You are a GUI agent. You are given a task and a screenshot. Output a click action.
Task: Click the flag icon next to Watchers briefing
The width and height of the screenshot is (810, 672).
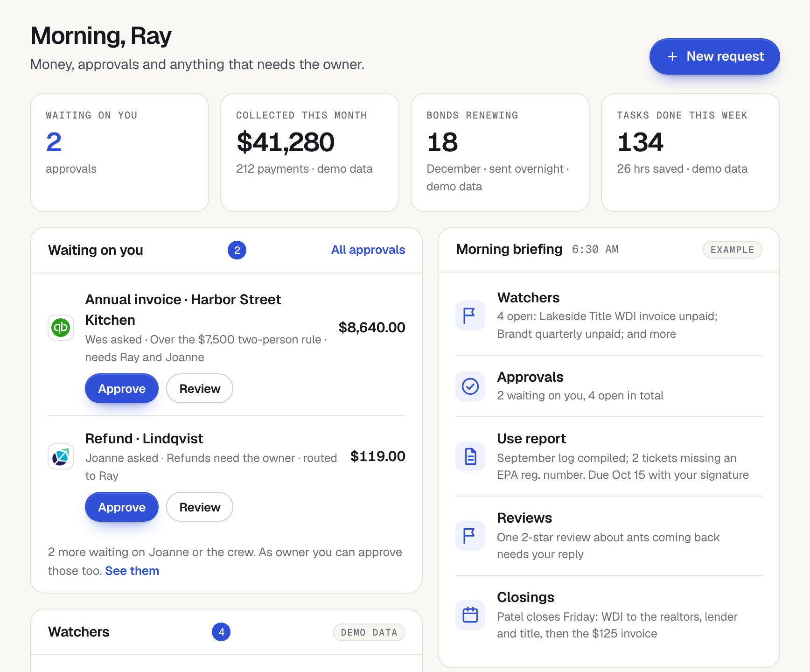tap(470, 316)
